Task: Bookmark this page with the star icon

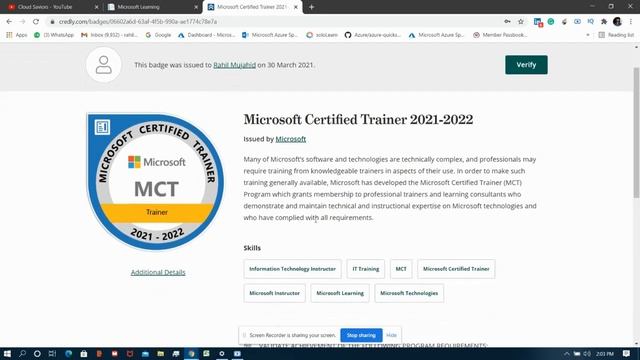Action: [521, 22]
